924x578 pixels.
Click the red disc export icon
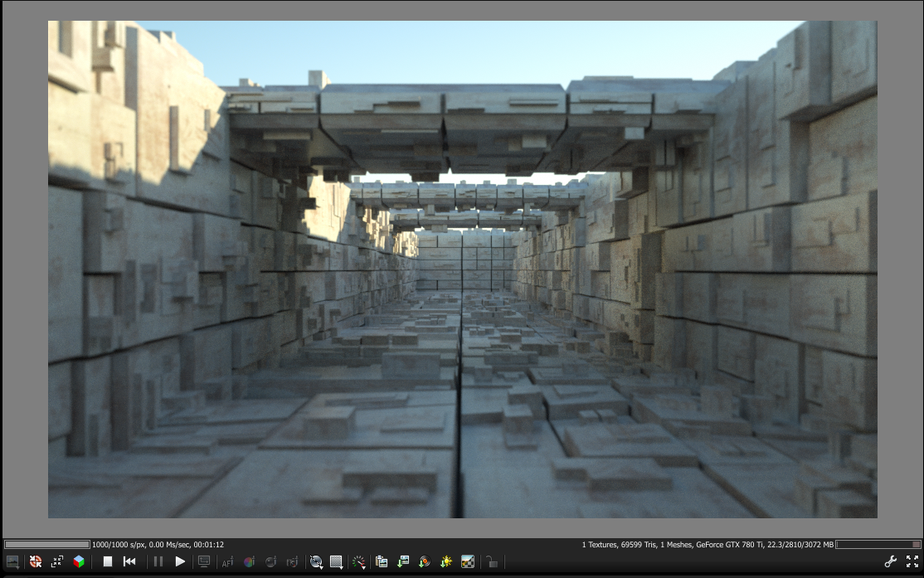[x=425, y=562]
